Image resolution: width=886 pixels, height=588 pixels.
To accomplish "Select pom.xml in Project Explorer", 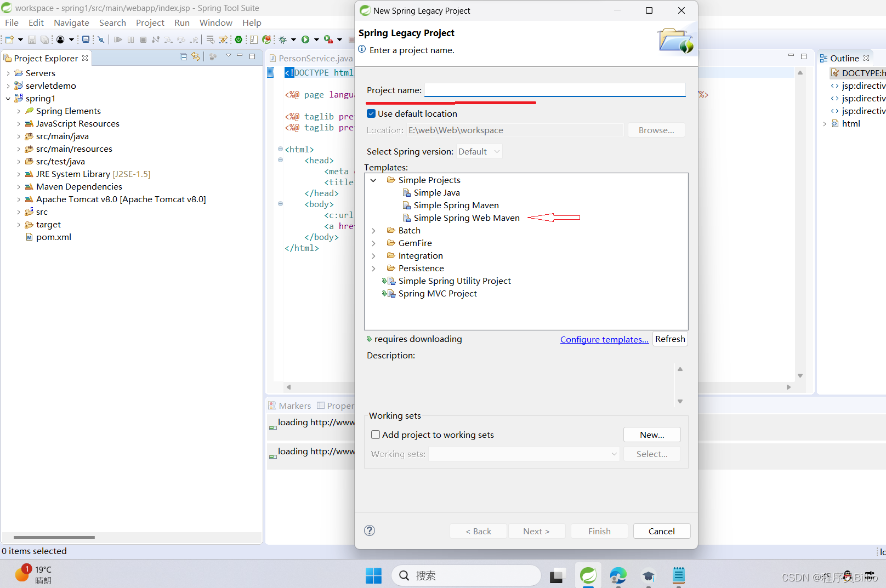I will 54,237.
